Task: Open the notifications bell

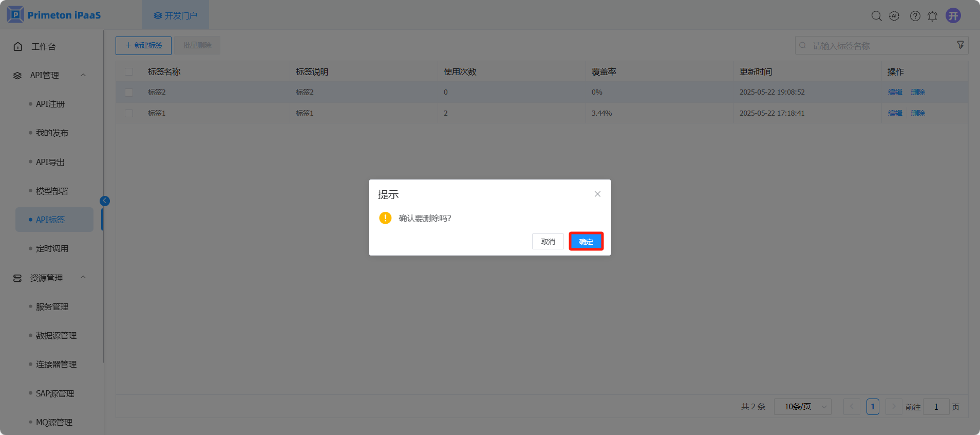Action: 932,16
